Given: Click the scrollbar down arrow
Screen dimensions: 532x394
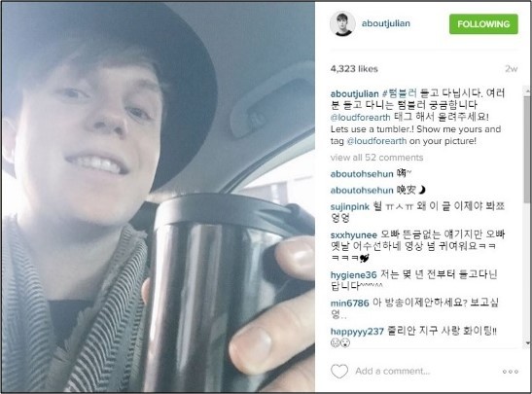Looking at the screenshot, I should (x=527, y=342).
